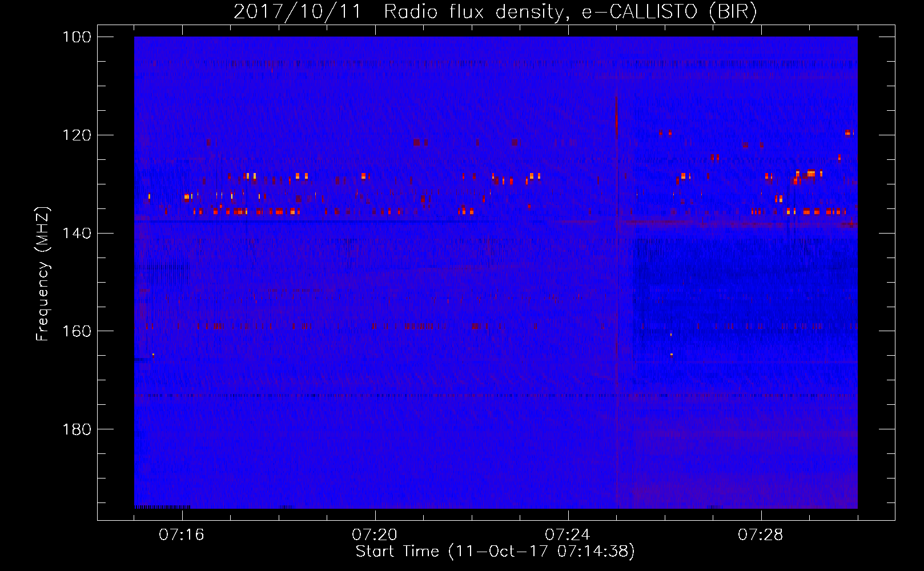Viewport: 924px width, 571px height.
Task: Click the 120 frequency tick label
Action: pyautogui.click(x=77, y=135)
